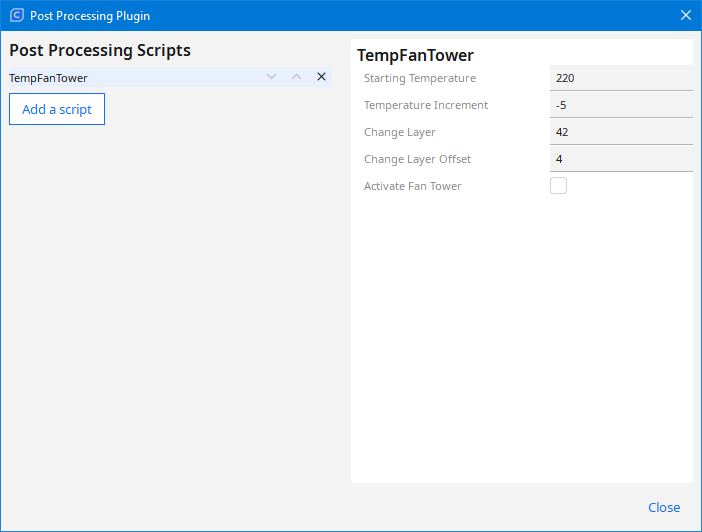Screen dimensions: 702x532
Task: Click the Starting Temperature value field
Action: (x=620, y=78)
